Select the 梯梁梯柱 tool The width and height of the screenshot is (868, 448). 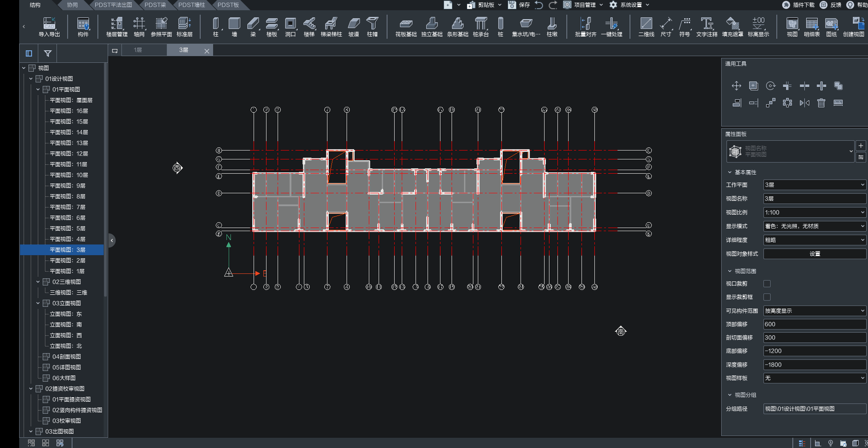click(331, 27)
